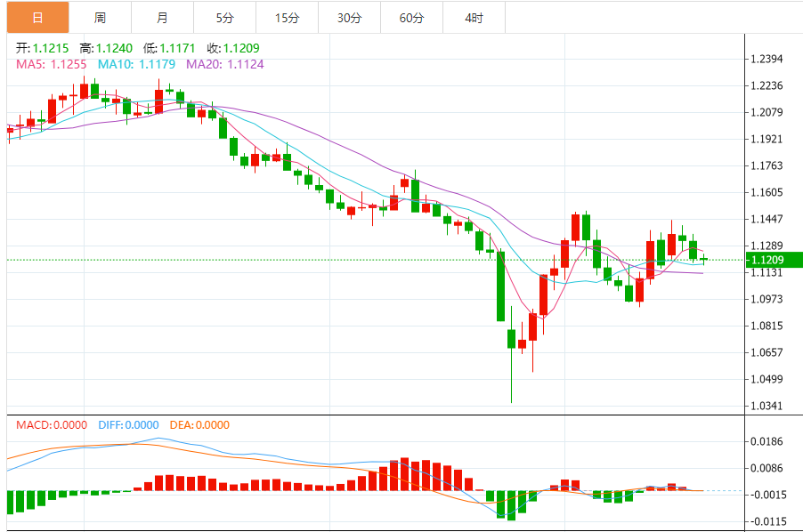Screen dimensions: 803x532
Task: Click the 0.0086 MACD axis label
Action: (x=766, y=468)
